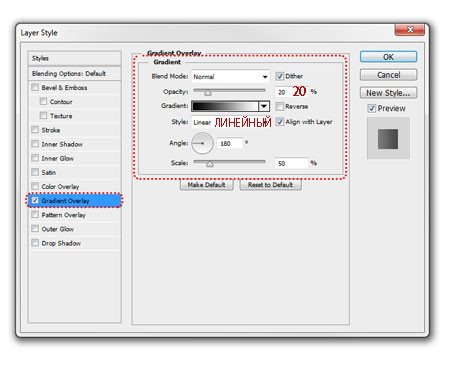Enable Bevel & Emboss checkbox
This screenshot has height=365, width=450.
tap(35, 87)
